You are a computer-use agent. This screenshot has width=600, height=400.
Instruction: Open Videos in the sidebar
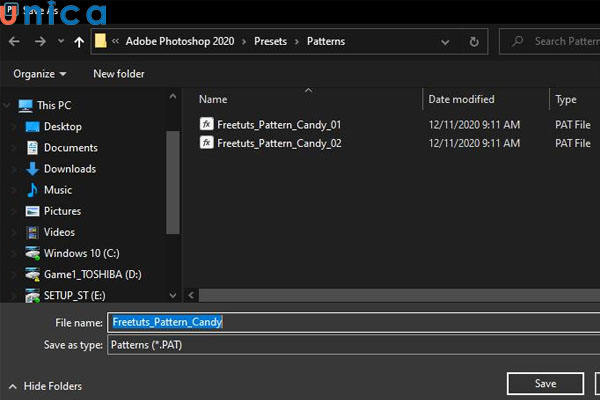coord(59,232)
